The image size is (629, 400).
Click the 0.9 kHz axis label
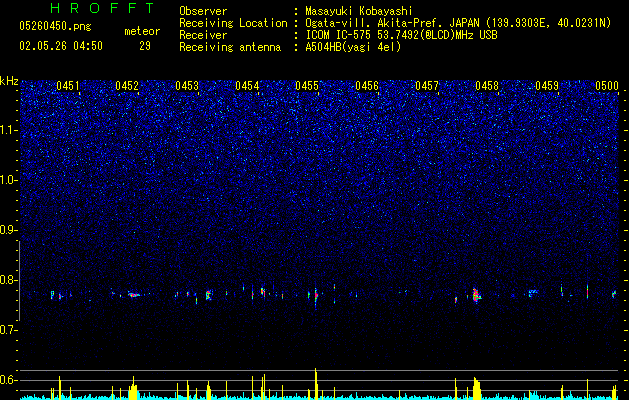tap(8, 230)
